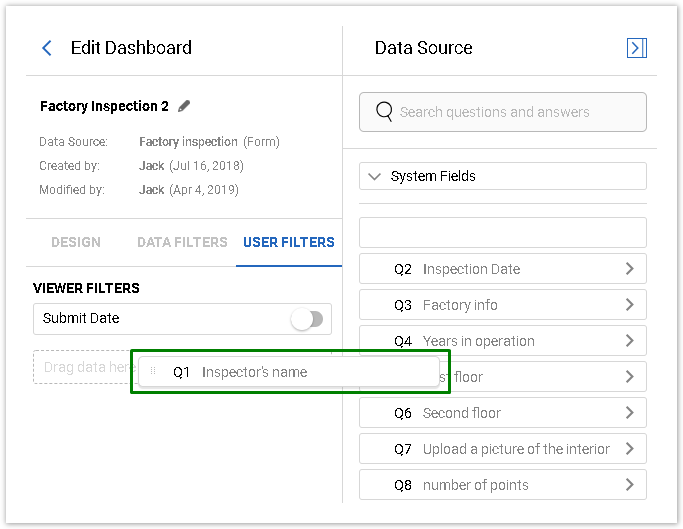Click the Factory inspection data source link
683x529 pixels.
point(188,142)
